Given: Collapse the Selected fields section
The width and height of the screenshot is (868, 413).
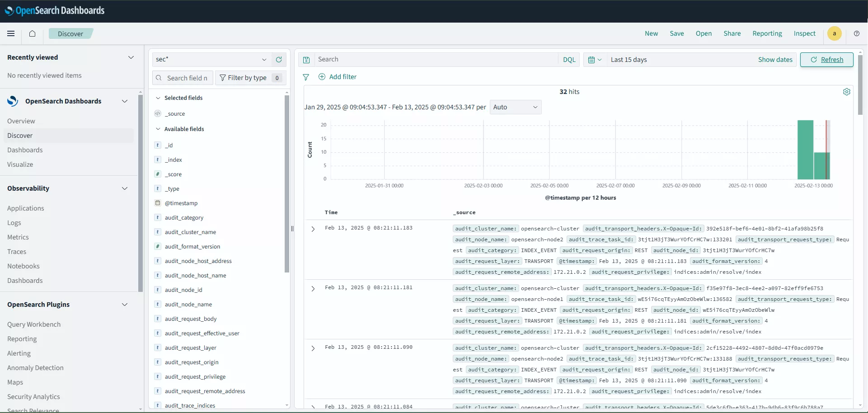Looking at the screenshot, I should [x=158, y=98].
